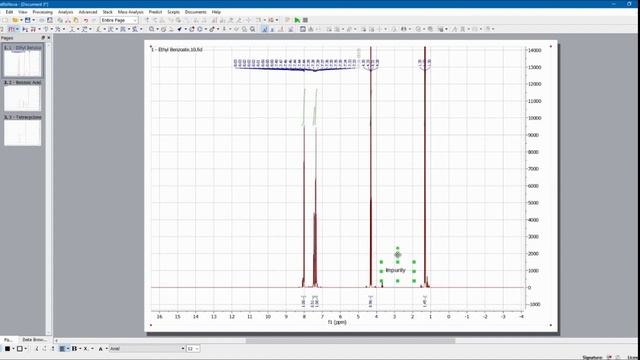This screenshot has width=640, height=360.
Task: Open the Processing menu
Action: [42, 12]
